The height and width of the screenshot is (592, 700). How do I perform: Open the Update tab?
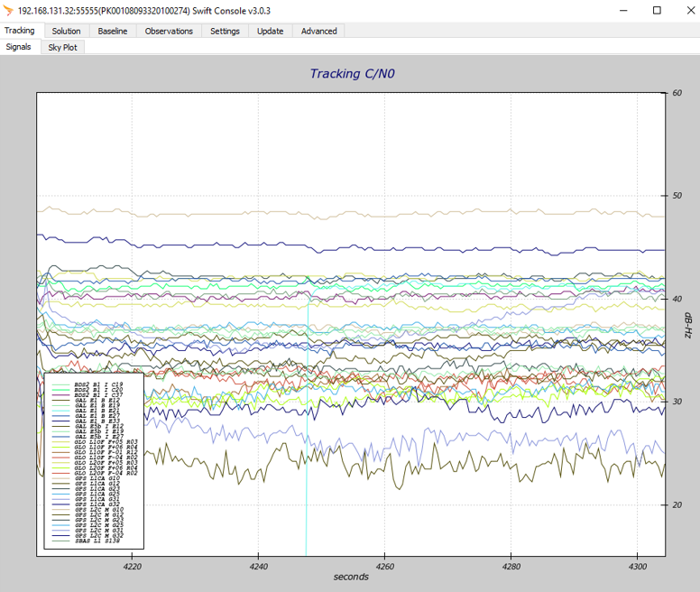[270, 31]
